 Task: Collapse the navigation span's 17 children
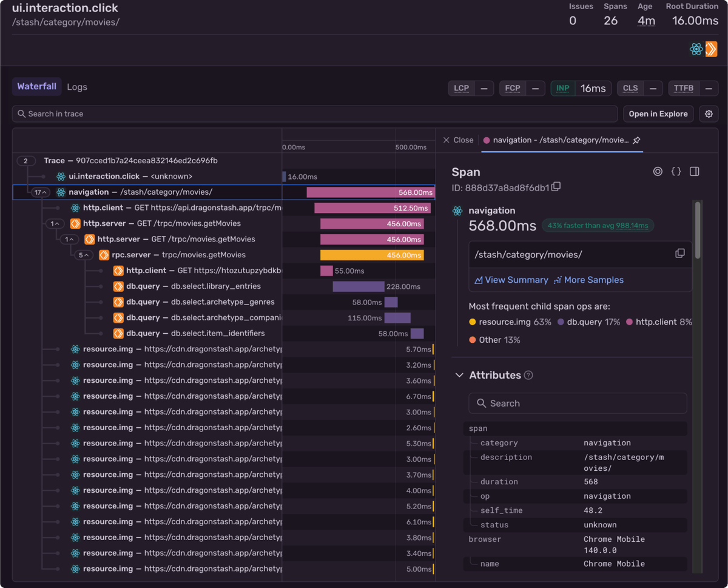pos(41,192)
